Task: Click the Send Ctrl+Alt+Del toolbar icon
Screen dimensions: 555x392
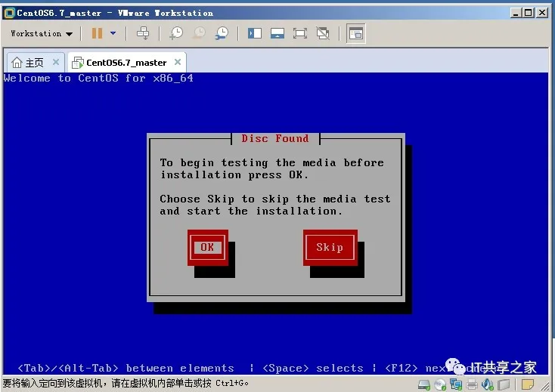Action: coord(143,33)
